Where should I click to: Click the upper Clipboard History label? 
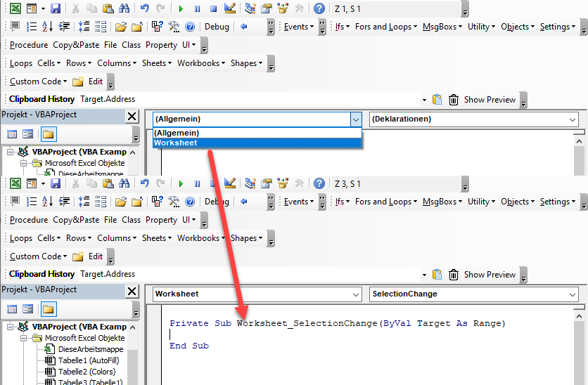point(41,99)
